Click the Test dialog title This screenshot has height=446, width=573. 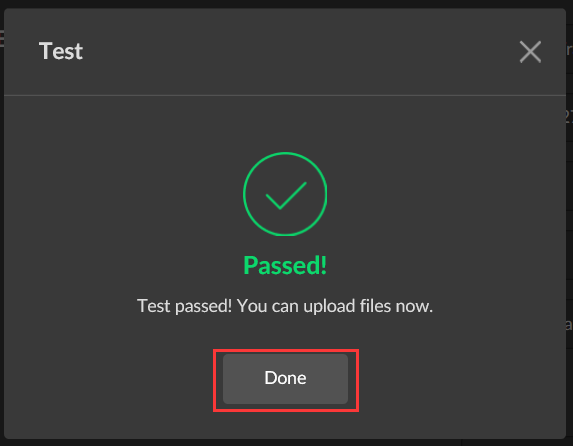point(61,51)
